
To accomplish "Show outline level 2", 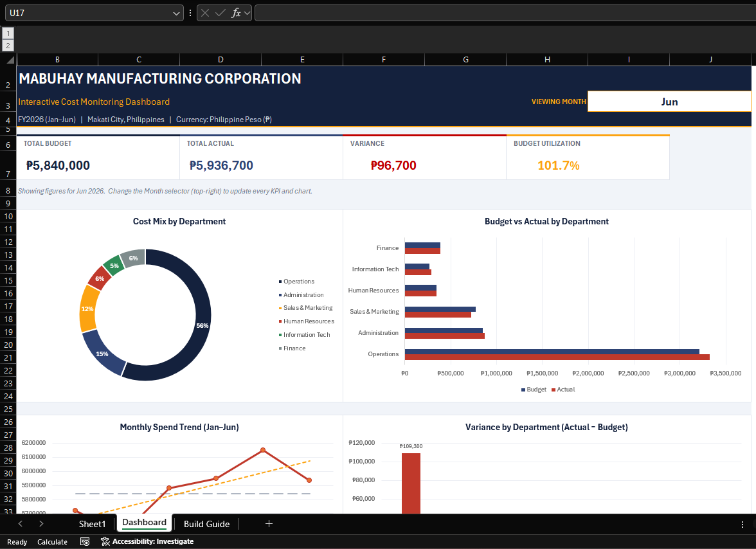I will (x=8, y=45).
